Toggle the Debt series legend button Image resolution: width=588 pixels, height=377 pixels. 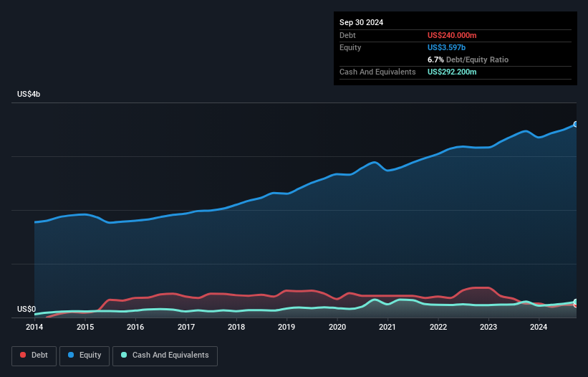coord(34,355)
